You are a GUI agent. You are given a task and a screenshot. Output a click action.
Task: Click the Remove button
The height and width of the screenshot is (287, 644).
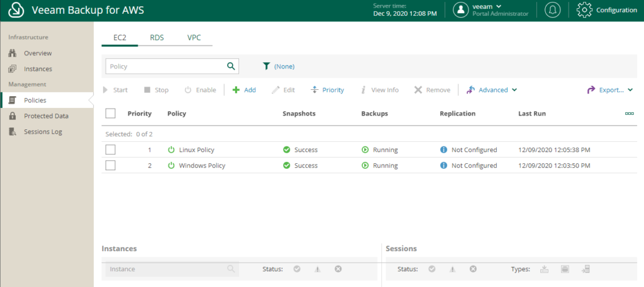pos(432,90)
